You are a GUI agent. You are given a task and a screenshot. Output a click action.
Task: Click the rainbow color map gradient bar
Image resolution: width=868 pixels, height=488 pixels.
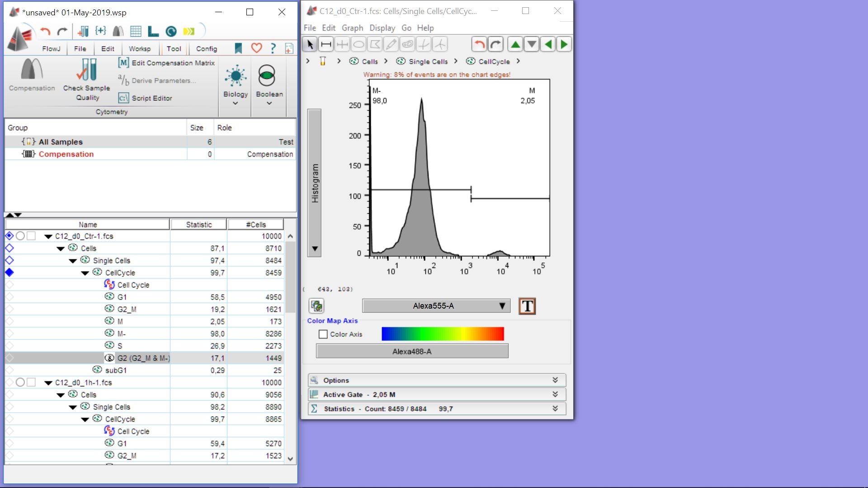tap(442, 334)
